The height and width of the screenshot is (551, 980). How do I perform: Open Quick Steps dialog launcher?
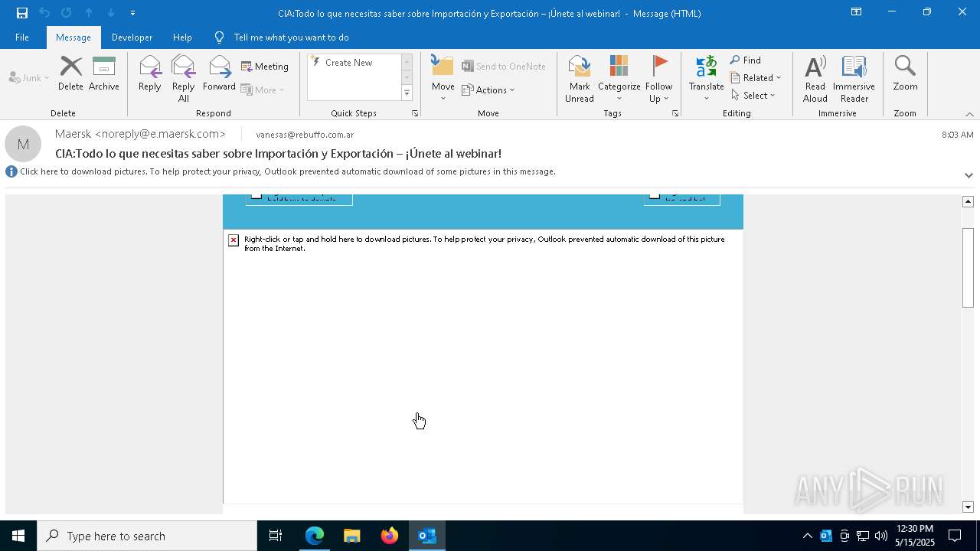click(415, 113)
